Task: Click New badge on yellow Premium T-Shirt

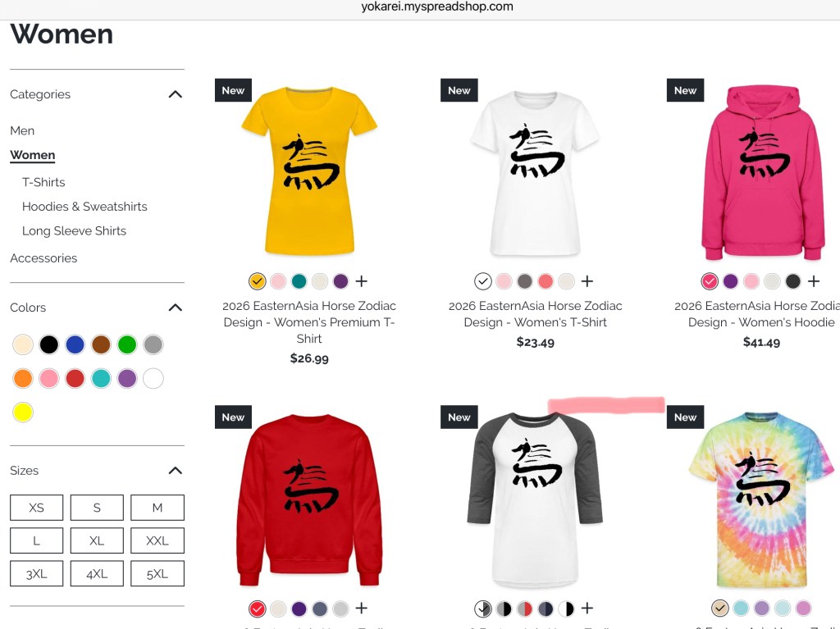Action: (x=233, y=90)
